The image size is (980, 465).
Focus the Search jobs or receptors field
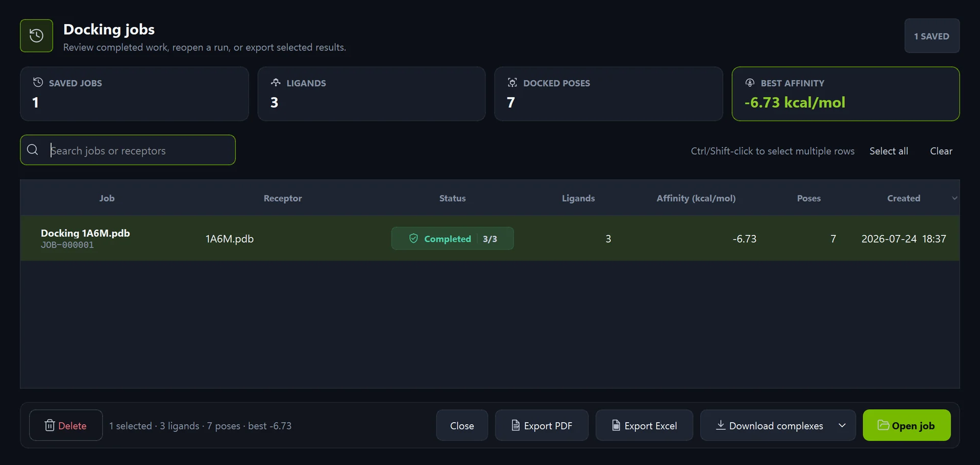tap(128, 150)
